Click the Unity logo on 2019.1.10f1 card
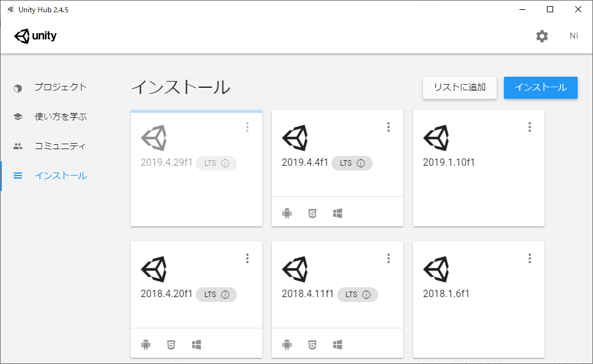This screenshot has height=364, width=593. (x=436, y=138)
